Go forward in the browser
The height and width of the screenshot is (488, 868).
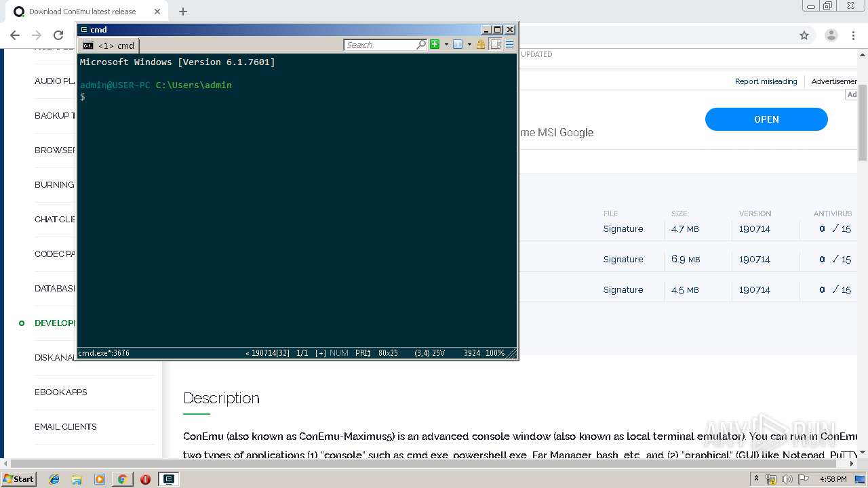coord(37,35)
